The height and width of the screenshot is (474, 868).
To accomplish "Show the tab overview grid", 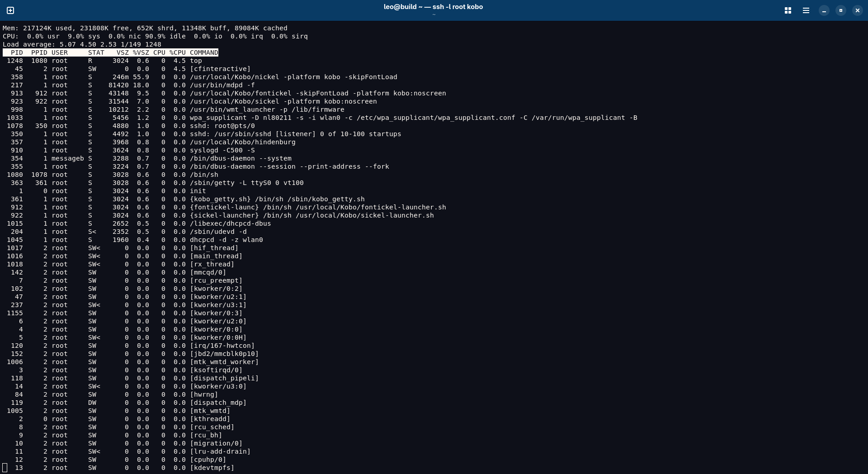I will click(x=788, y=10).
